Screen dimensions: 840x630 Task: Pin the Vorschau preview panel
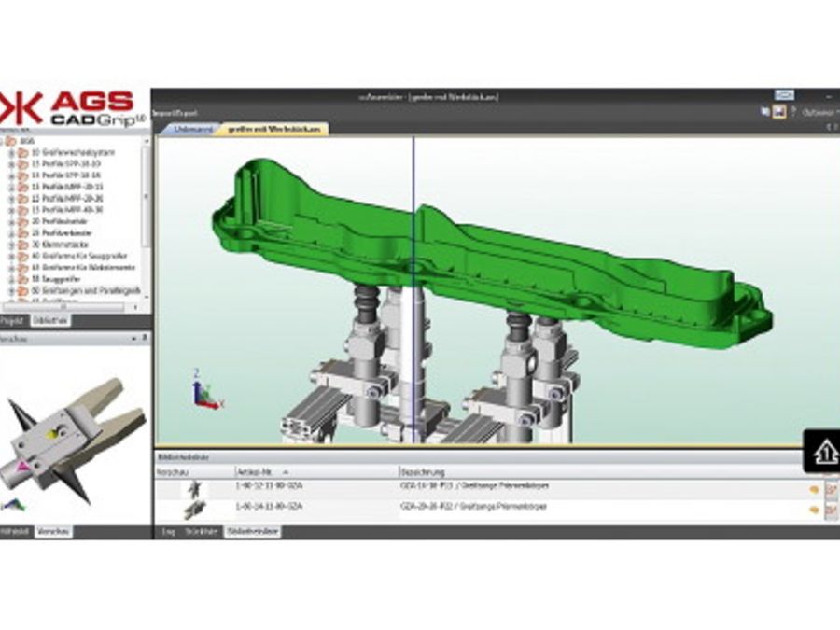[144, 339]
